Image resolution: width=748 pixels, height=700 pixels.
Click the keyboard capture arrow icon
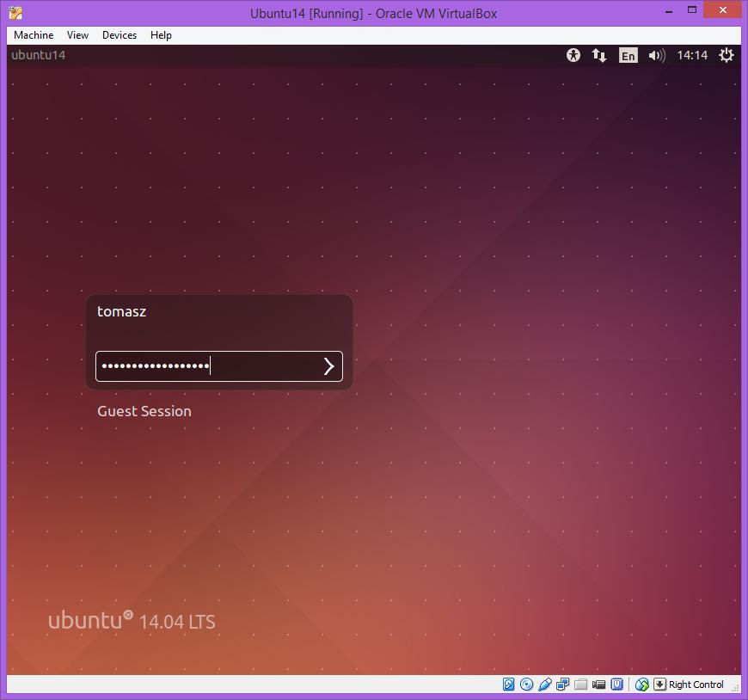pyautogui.click(x=659, y=685)
